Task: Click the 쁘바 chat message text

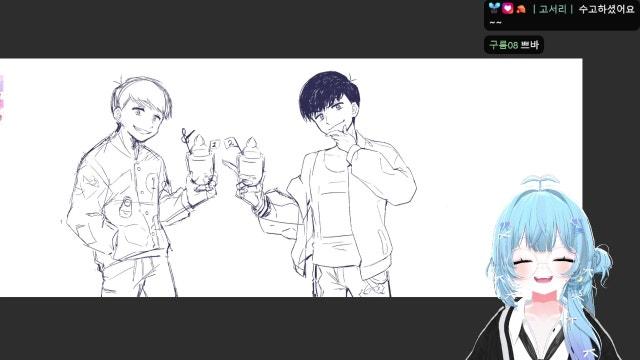Action: pyautogui.click(x=530, y=45)
